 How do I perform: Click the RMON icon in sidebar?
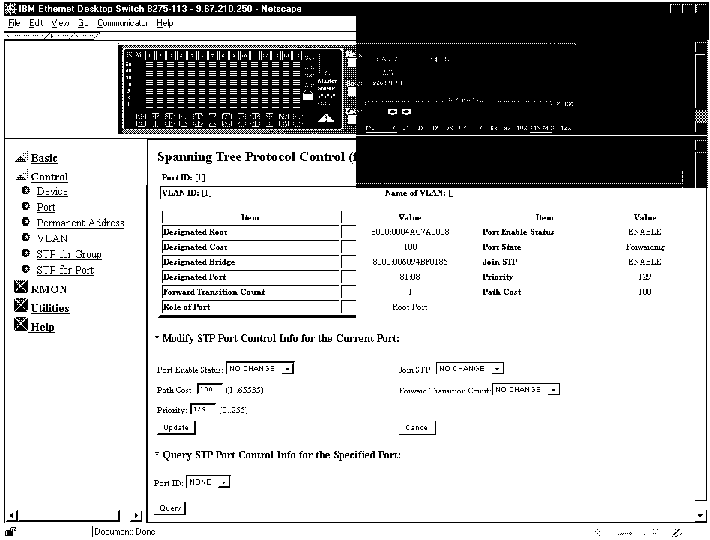[x=22, y=289]
